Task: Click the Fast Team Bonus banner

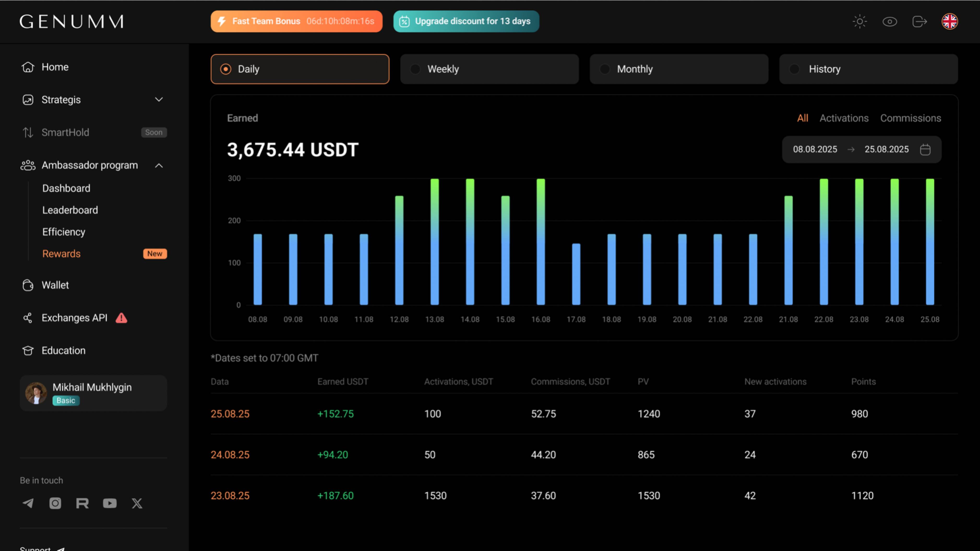Action: pyautogui.click(x=296, y=21)
